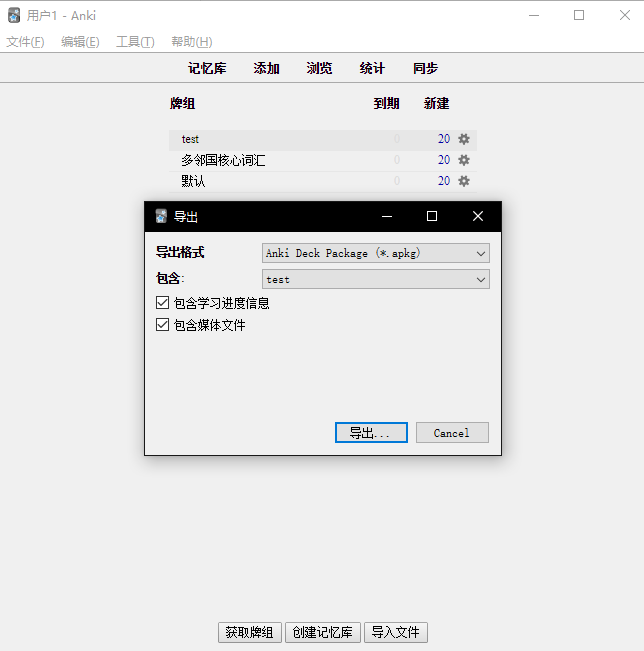This screenshot has height=651, width=644.
Task: Click the Anki icon in 导出 dialog title
Action: coord(161,216)
